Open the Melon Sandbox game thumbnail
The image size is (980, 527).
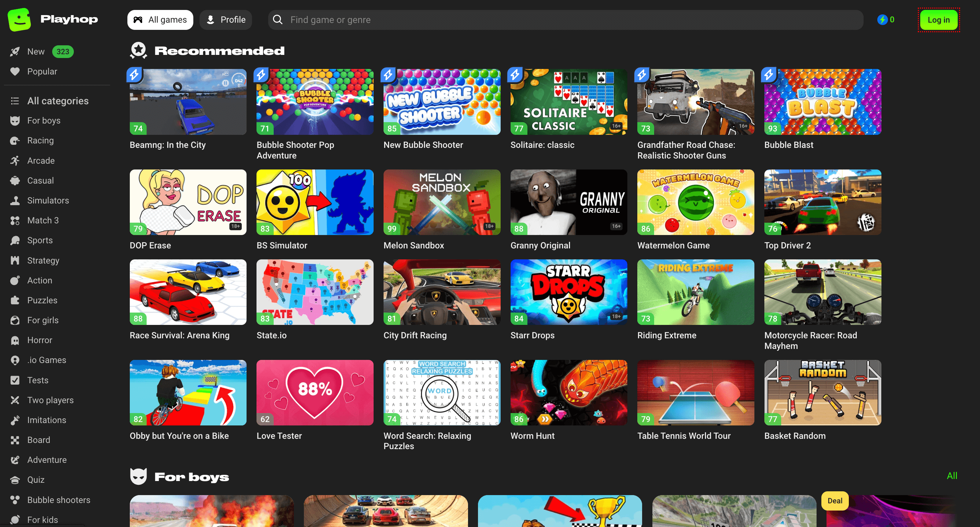(442, 202)
